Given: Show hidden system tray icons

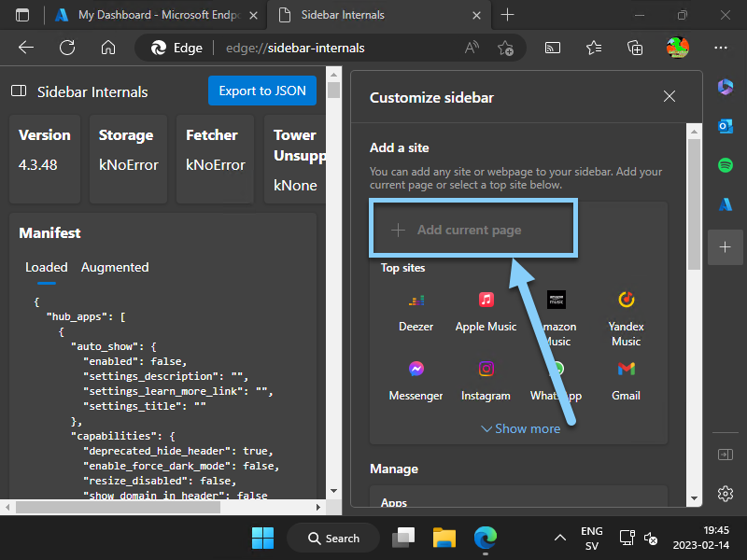Looking at the screenshot, I should [560, 538].
